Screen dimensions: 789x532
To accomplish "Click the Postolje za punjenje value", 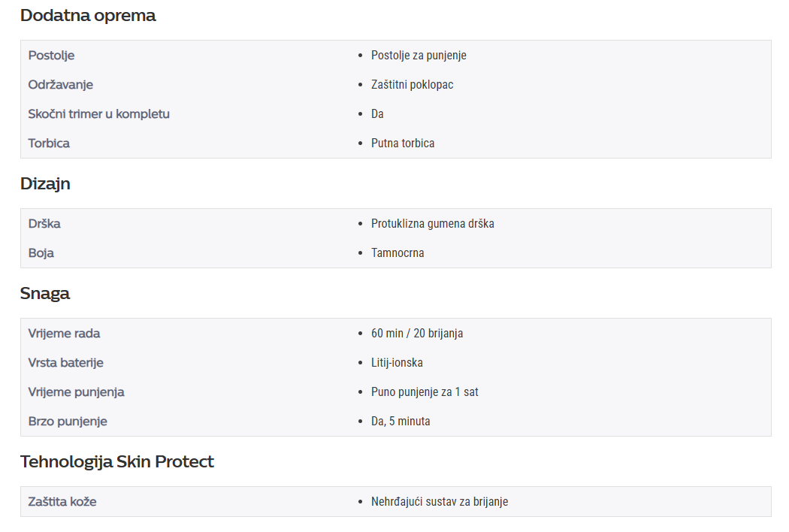I will (419, 56).
